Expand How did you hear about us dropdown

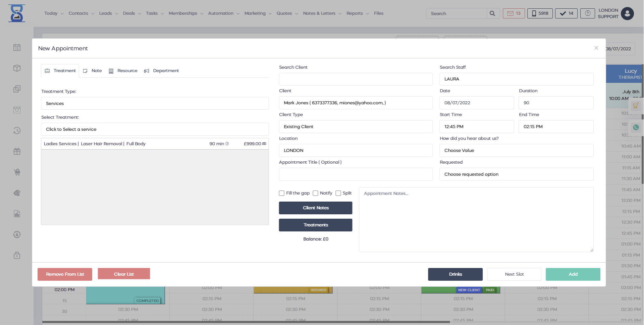[x=516, y=151]
